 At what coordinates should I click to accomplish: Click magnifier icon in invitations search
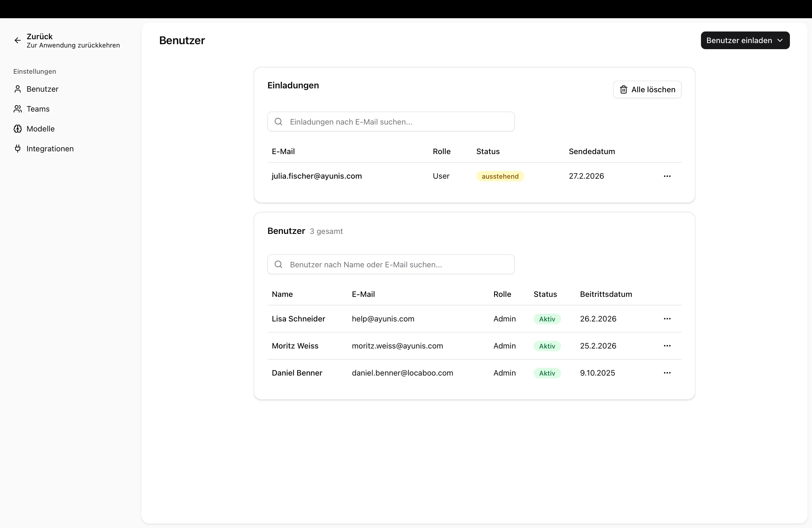(x=278, y=122)
